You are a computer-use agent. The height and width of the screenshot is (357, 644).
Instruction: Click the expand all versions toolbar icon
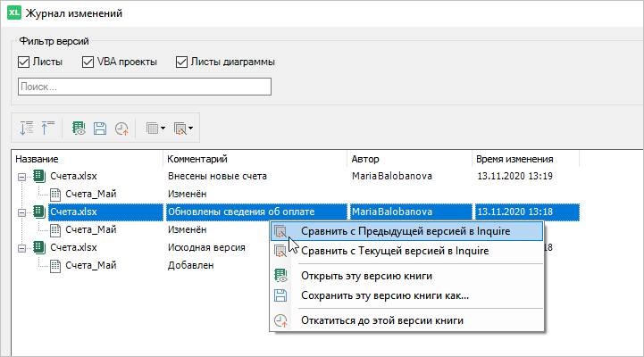pos(27,128)
